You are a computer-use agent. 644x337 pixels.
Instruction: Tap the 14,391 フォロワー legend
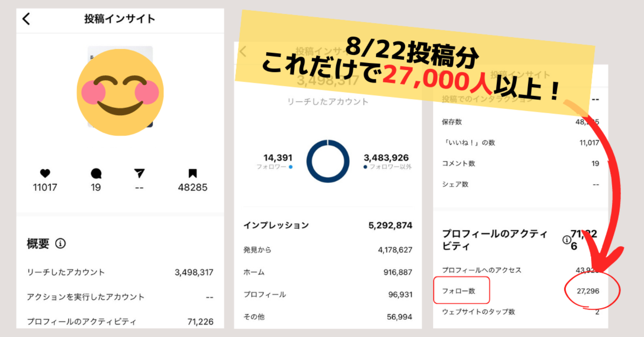[x=275, y=162]
